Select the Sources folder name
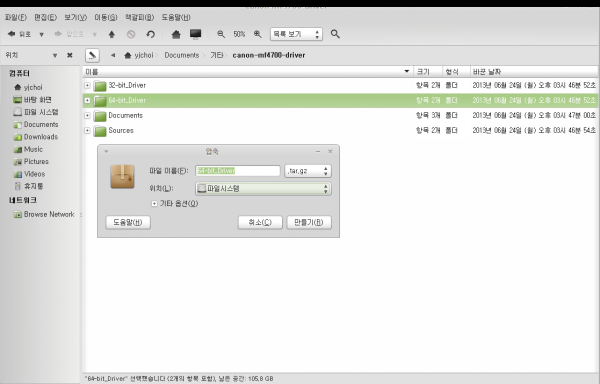The image size is (600, 384). pyautogui.click(x=121, y=130)
